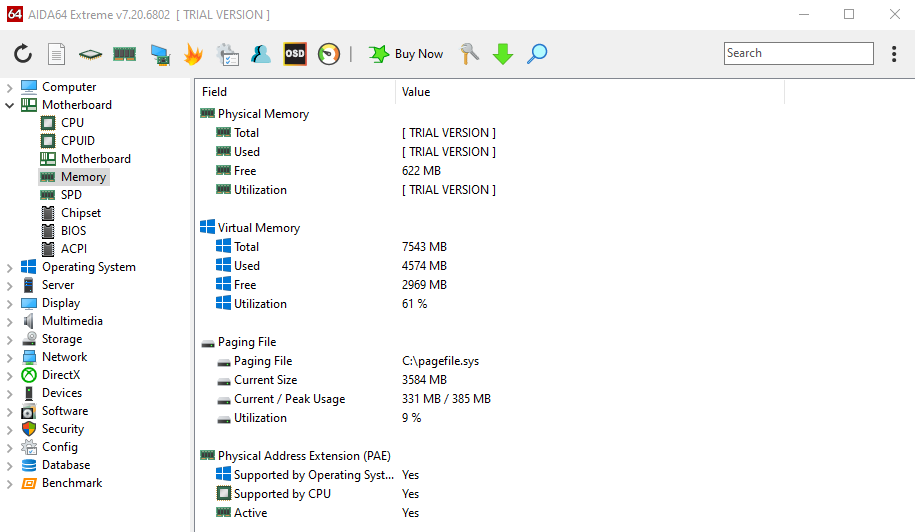Expand the Computer tree node
The width and height of the screenshot is (915, 532).
pos(9,88)
